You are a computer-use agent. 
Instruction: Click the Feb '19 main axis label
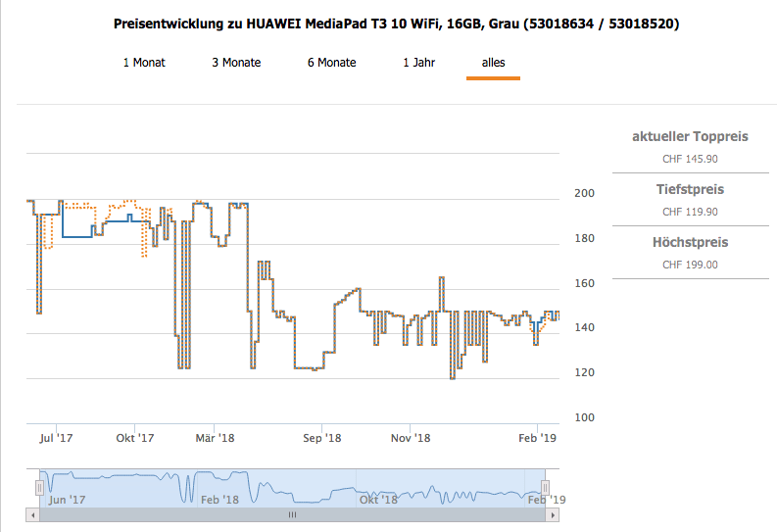537,438
